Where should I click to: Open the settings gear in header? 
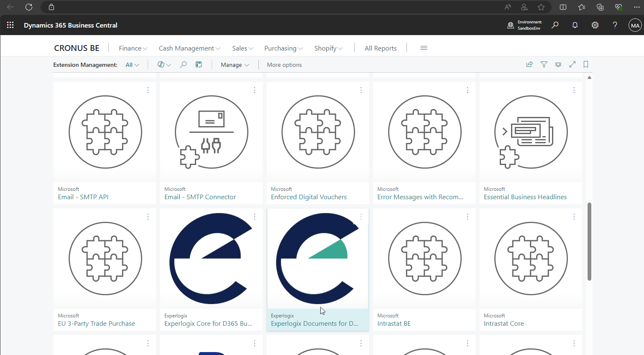pos(595,25)
